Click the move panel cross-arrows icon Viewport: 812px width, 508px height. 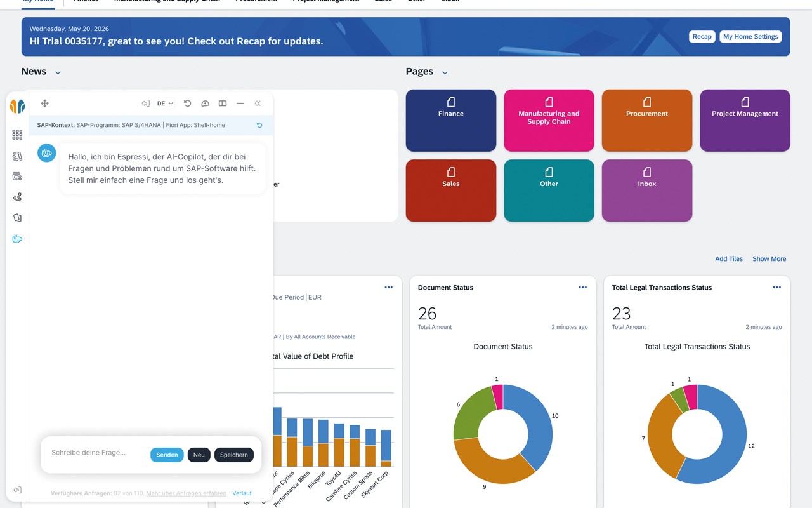pyautogui.click(x=44, y=104)
